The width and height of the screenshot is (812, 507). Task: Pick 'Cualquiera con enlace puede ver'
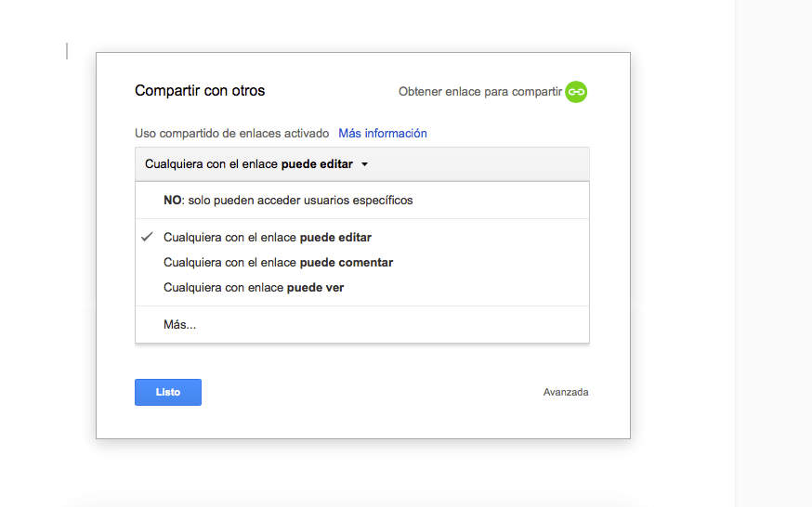click(x=254, y=288)
